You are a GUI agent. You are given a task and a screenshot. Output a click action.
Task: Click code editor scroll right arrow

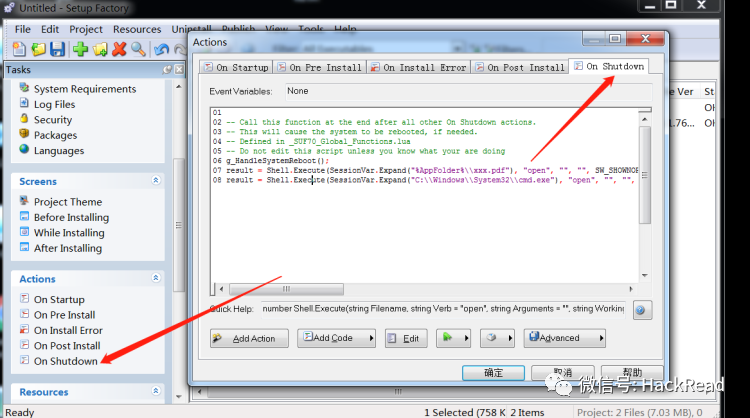coord(631,289)
